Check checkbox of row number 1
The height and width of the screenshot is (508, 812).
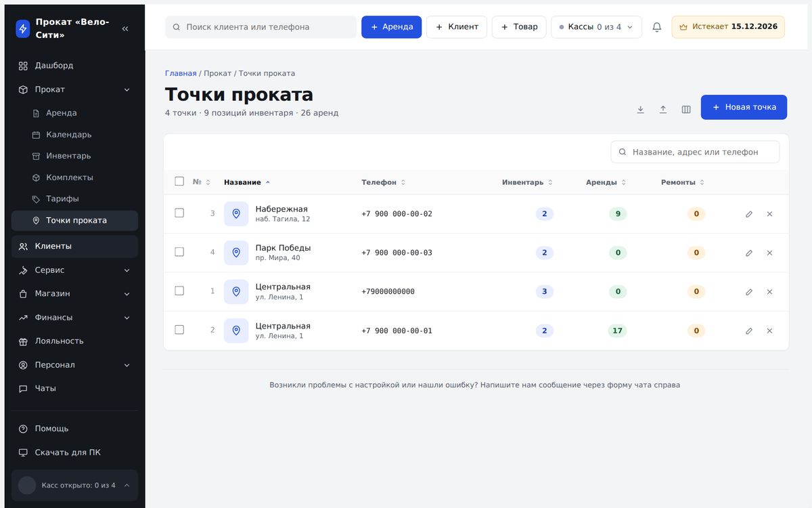pyautogui.click(x=179, y=291)
